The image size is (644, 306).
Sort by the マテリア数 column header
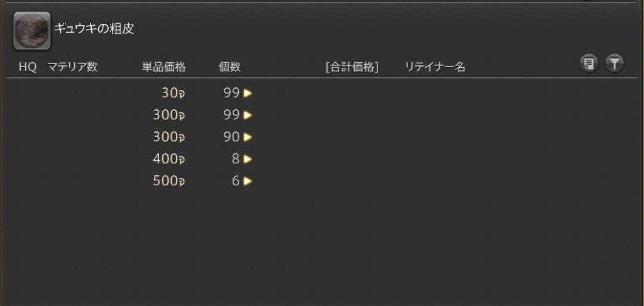tap(72, 67)
